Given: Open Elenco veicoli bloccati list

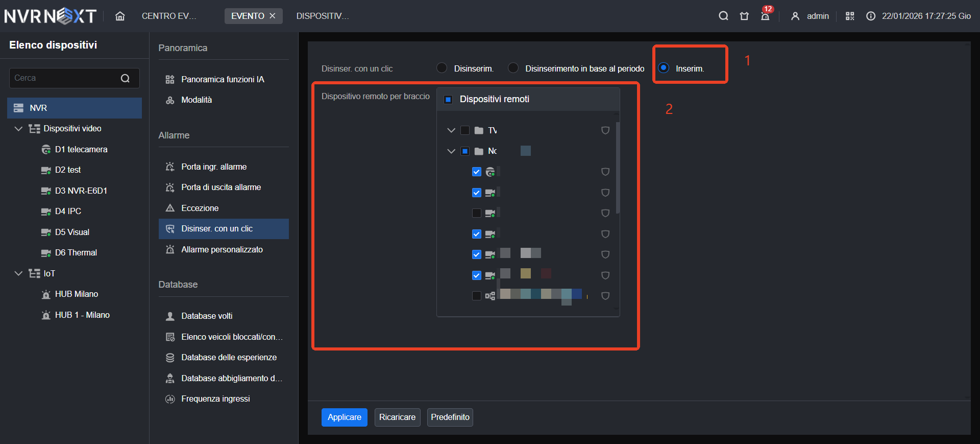Looking at the screenshot, I should pos(224,337).
